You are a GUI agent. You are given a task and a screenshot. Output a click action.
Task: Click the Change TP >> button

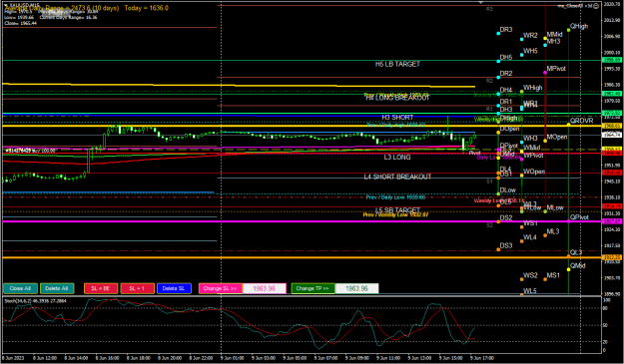[x=312, y=288]
